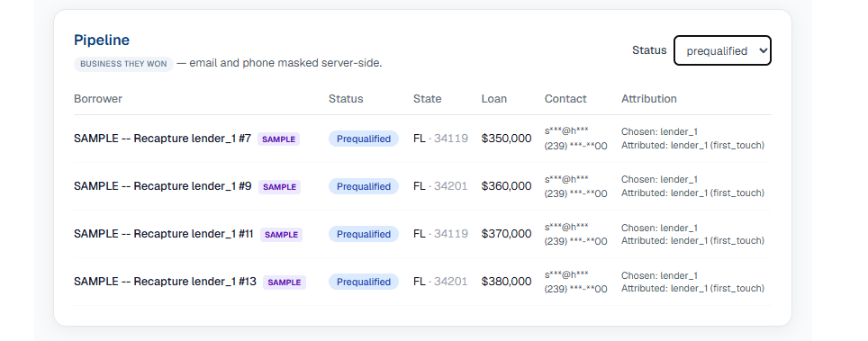Click the BUSINESS THEY WON badge
Viewport: 868px width, 341px height.
tap(123, 64)
